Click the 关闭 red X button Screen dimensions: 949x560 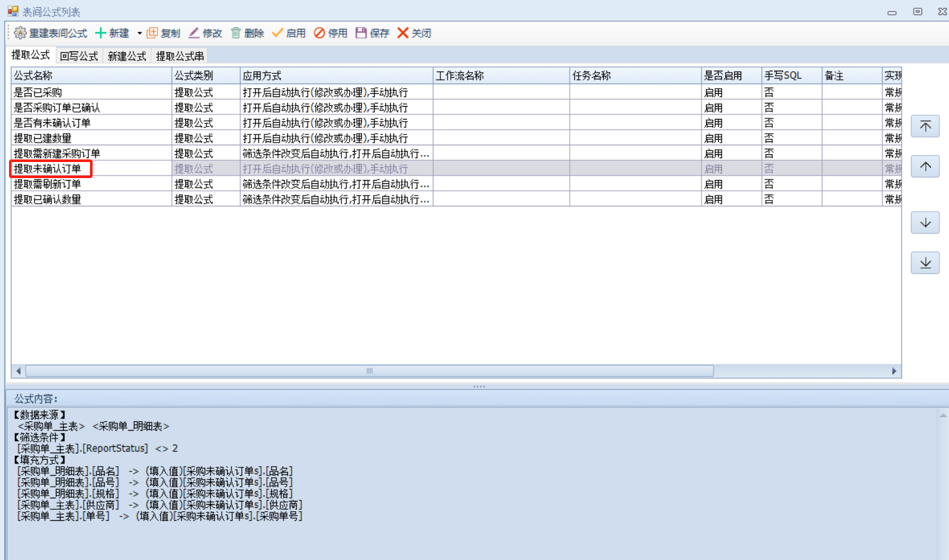point(403,33)
